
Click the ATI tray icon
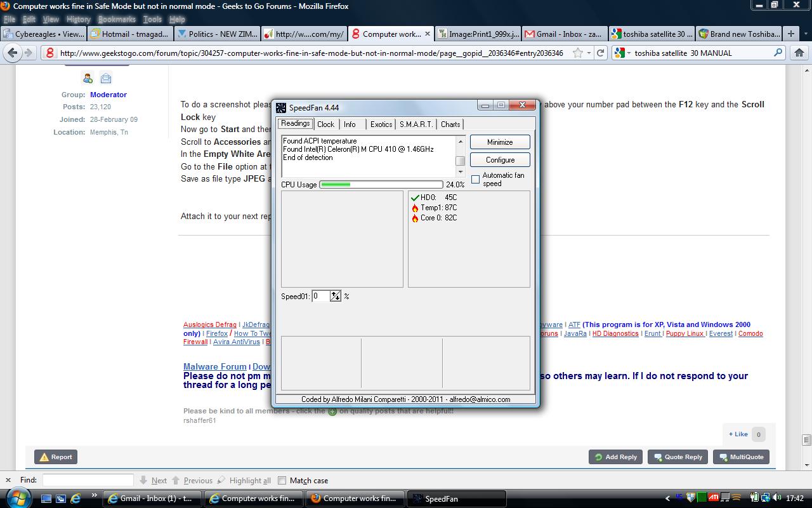click(x=713, y=498)
